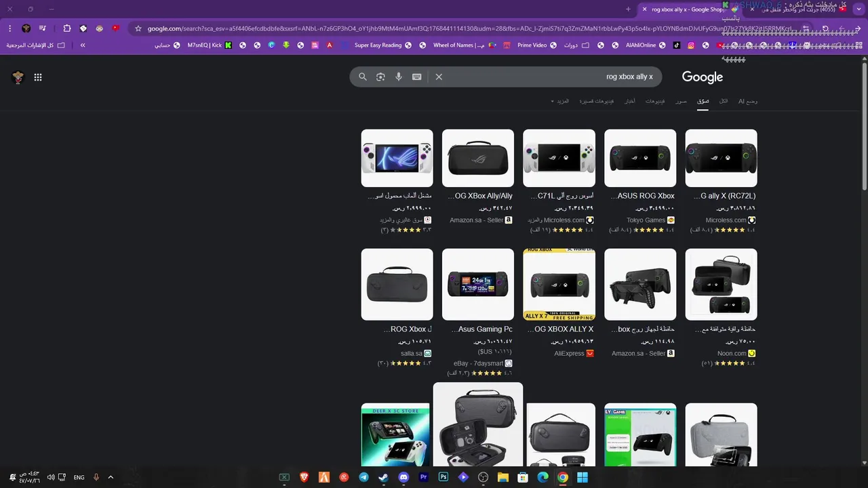
Task: Open the G ally X (RC72L) product thumbnail
Action: (721, 158)
